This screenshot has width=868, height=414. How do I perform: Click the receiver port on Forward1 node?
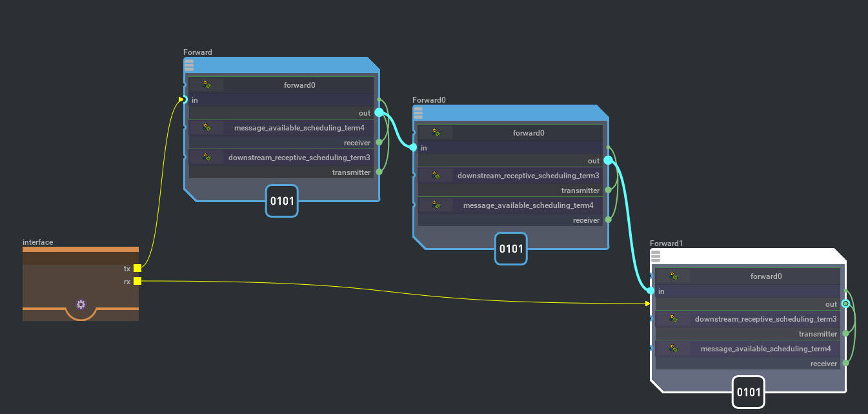click(x=845, y=364)
